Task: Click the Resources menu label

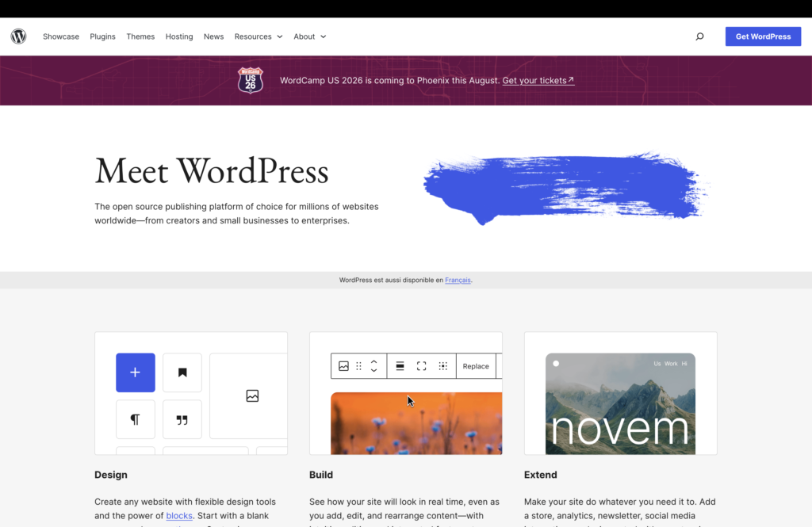Action: [253, 36]
